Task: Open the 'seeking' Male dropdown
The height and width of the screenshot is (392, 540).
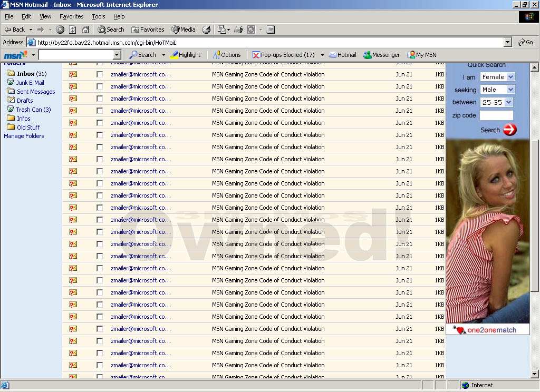Action: point(510,90)
